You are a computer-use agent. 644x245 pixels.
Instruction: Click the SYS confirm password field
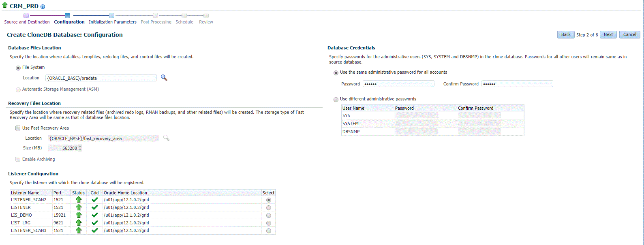tap(479, 115)
